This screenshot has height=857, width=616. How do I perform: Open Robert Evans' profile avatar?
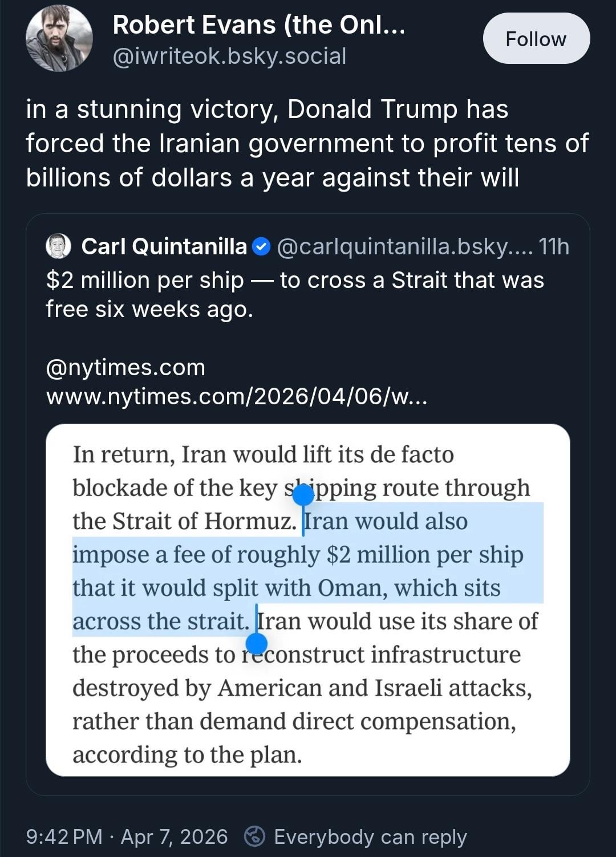(x=59, y=39)
